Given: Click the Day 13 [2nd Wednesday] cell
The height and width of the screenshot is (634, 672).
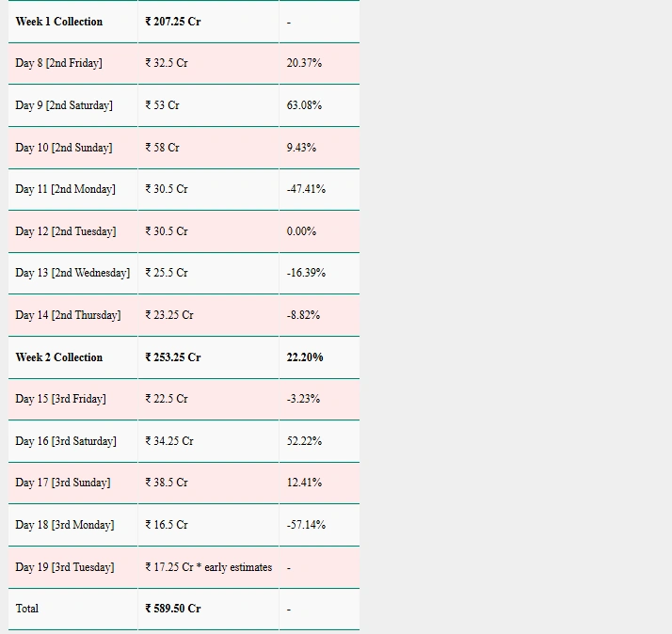Looking at the screenshot, I should tap(72, 273).
